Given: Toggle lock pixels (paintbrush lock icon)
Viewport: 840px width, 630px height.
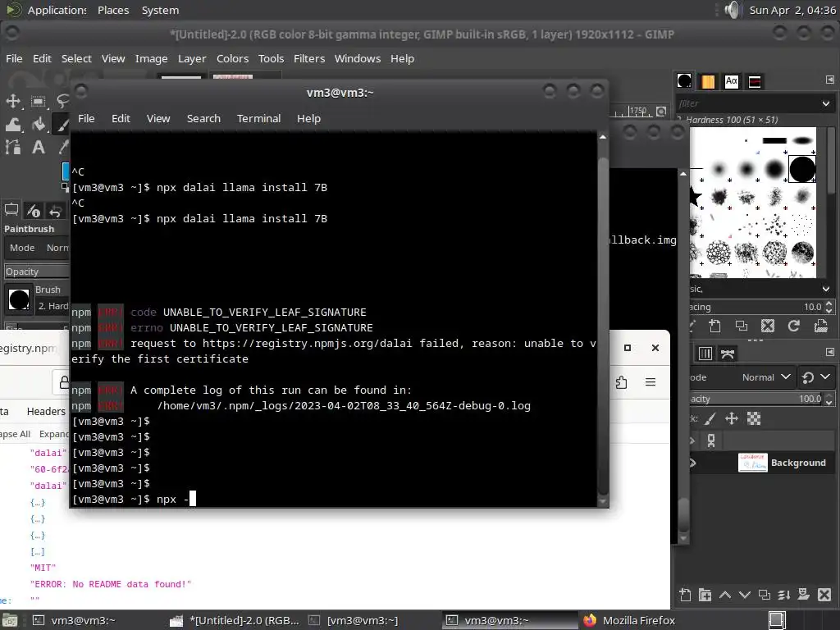Looking at the screenshot, I should pyautogui.click(x=710, y=419).
